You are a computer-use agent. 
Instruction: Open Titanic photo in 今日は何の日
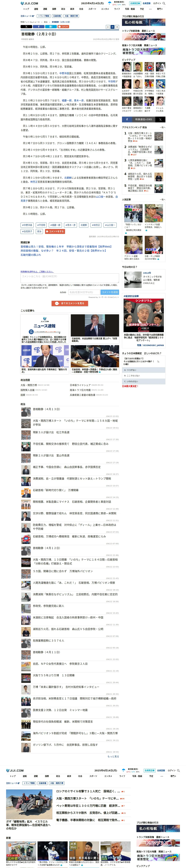[133, 279]
